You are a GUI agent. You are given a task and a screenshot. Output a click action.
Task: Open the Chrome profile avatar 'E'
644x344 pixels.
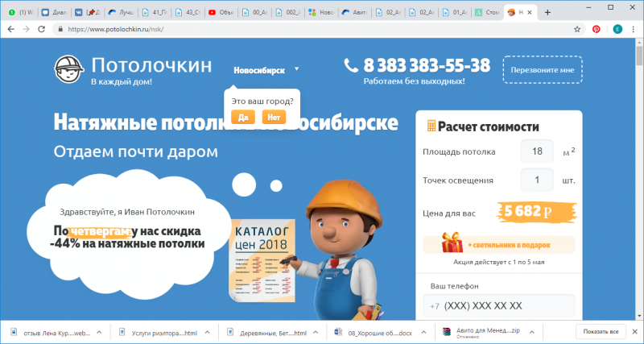pyautogui.click(x=617, y=29)
